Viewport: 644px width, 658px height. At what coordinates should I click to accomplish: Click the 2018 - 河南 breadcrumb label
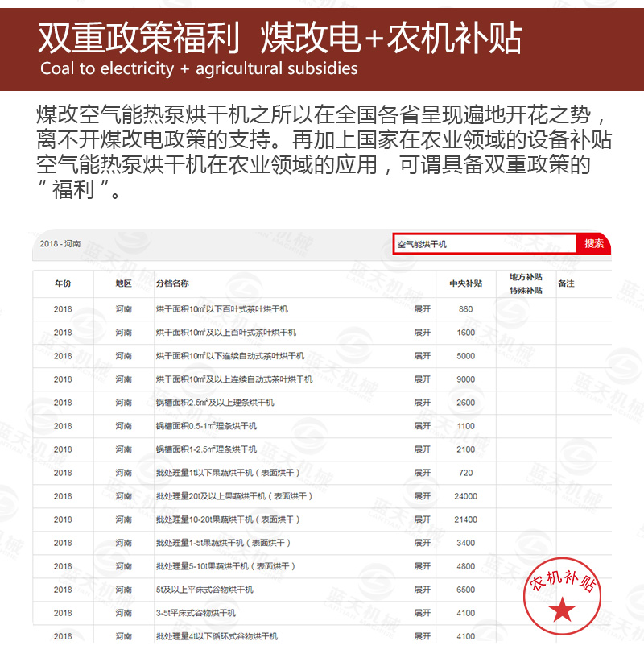(60, 243)
